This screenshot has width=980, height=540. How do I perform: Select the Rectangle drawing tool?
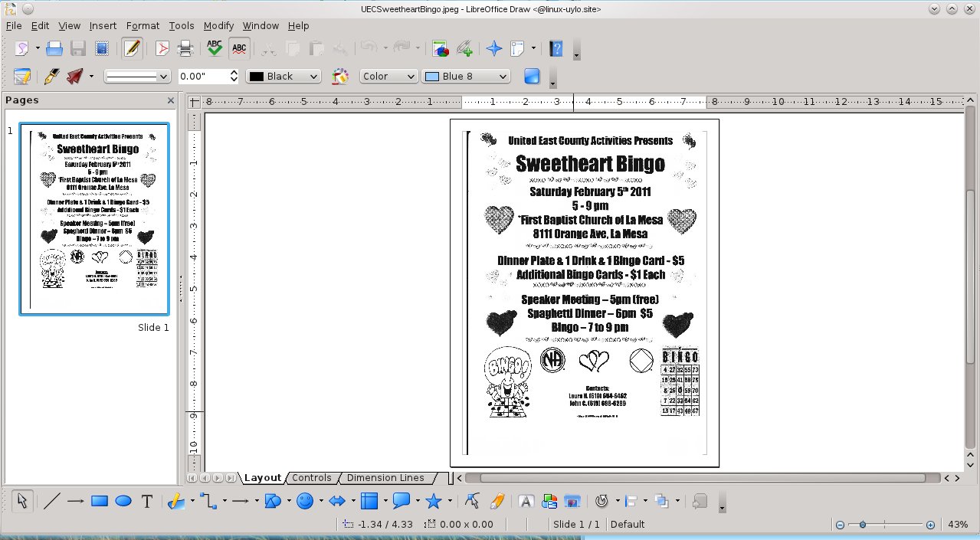pos(100,502)
